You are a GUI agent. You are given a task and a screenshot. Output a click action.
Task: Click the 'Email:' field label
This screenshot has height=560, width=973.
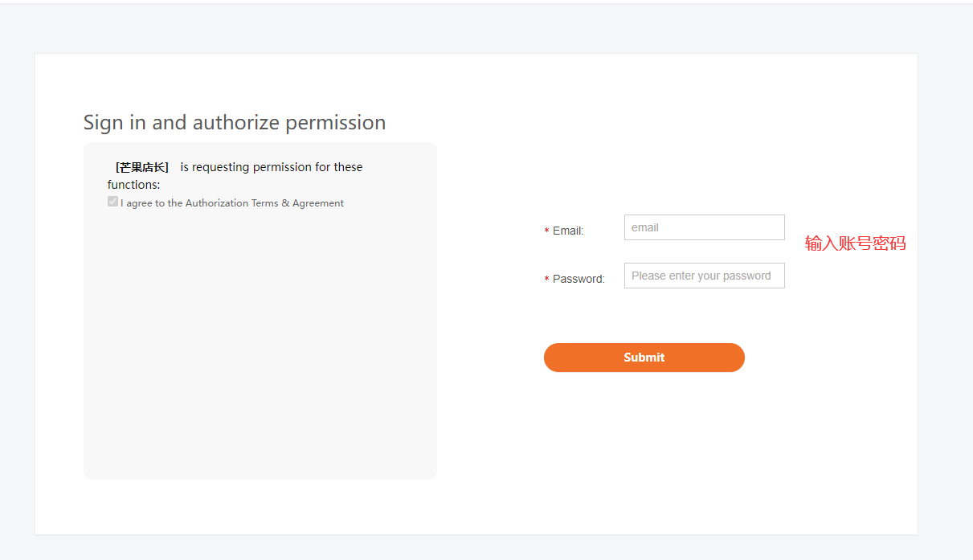pos(568,231)
